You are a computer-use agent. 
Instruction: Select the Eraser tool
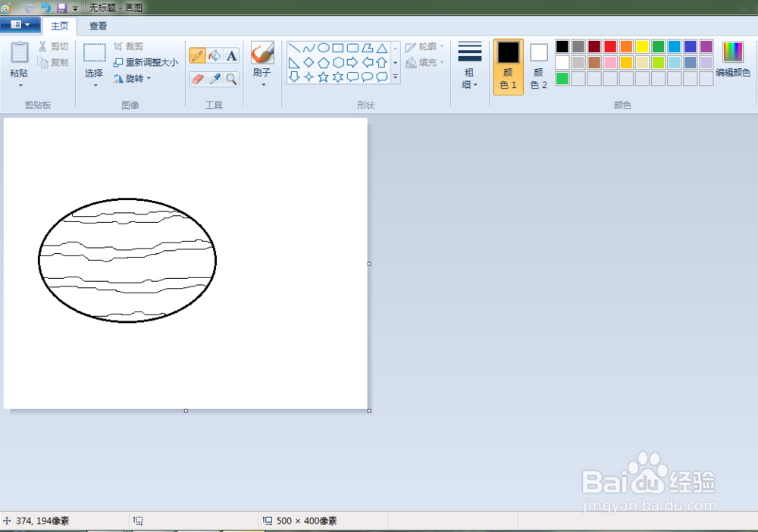pos(197,79)
